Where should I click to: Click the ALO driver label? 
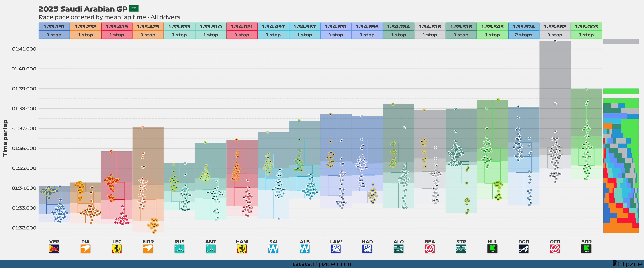click(x=398, y=242)
